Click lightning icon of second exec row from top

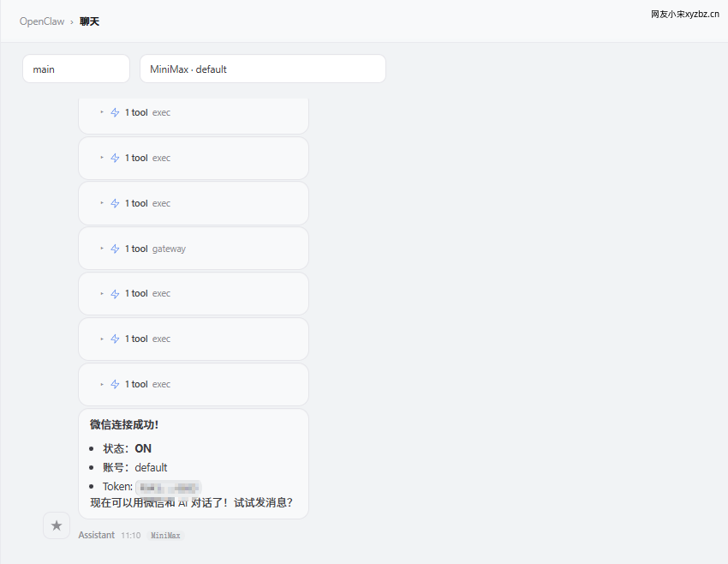coord(115,158)
